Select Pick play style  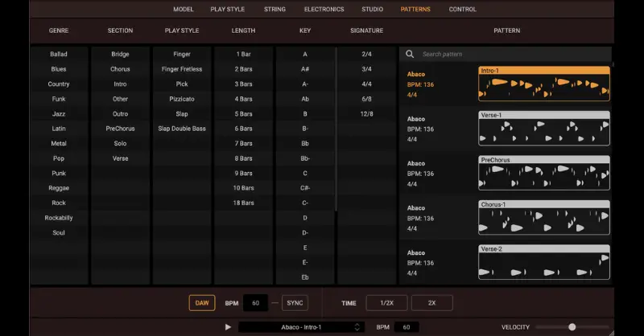(182, 84)
